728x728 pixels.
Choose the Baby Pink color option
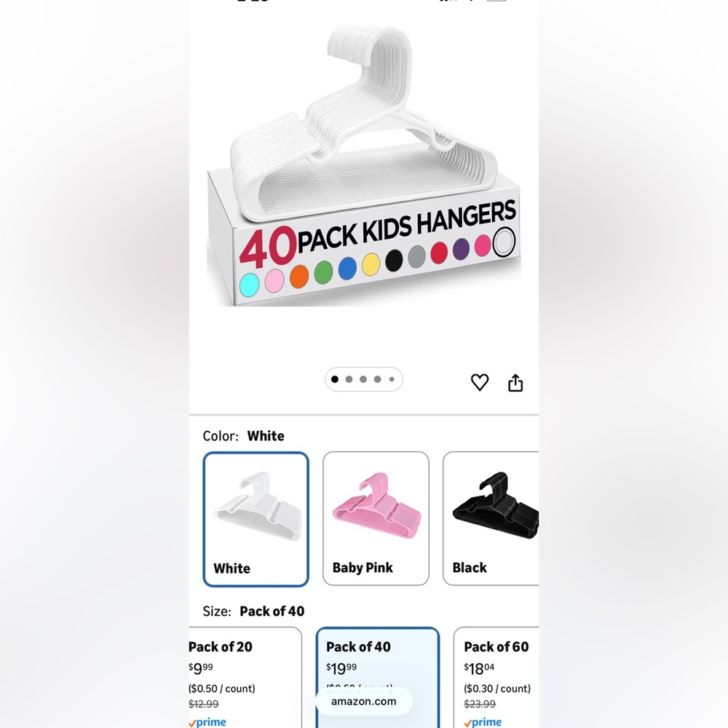click(376, 518)
